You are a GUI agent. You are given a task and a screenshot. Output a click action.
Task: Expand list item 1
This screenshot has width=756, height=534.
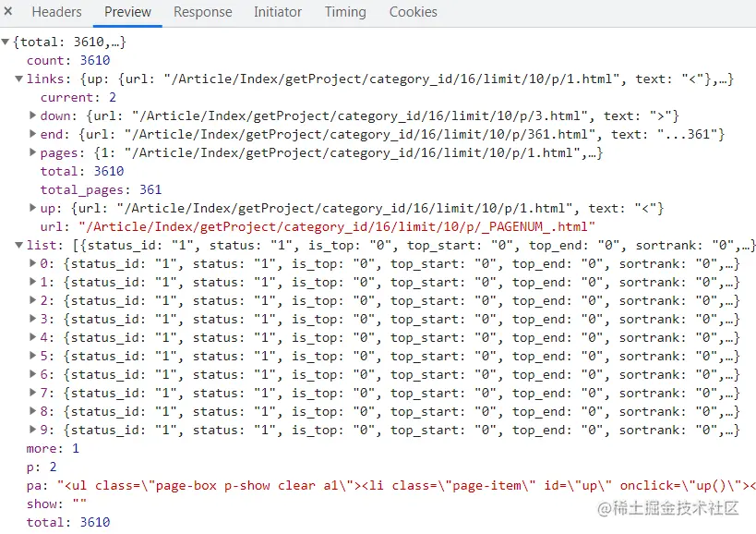pyautogui.click(x=33, y=282)
